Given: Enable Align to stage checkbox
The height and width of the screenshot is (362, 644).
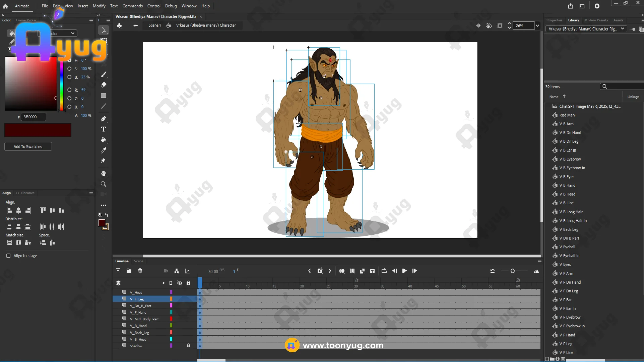Looking at the screenshot, I should tap(8, 256).
